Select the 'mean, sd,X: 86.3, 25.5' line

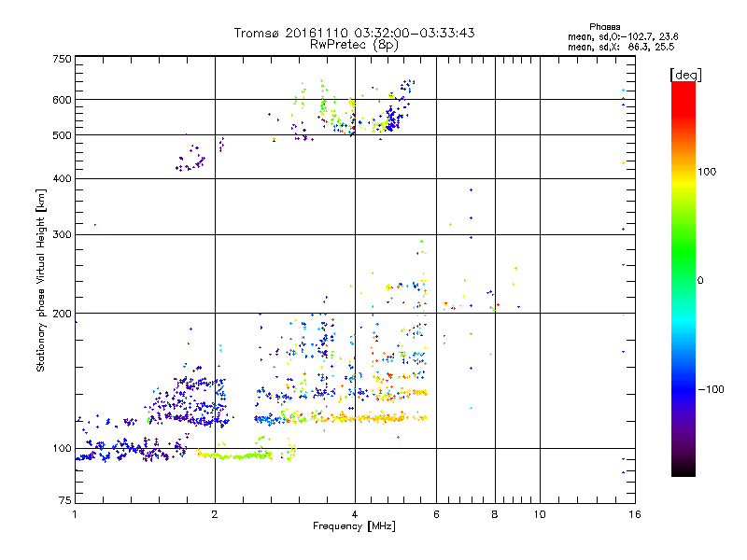621,47
